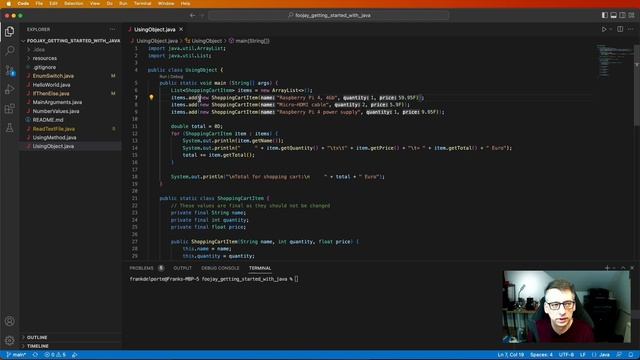Open the Accounts menu icon
Image resolution: width=640 pixels, height=360 pixels.
pos(9,321)
